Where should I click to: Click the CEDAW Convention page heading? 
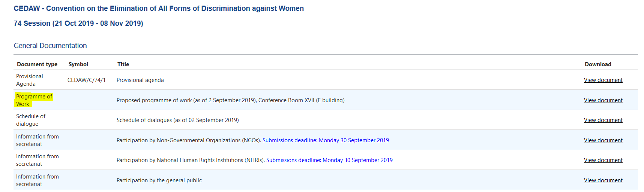tap(159, 8)
